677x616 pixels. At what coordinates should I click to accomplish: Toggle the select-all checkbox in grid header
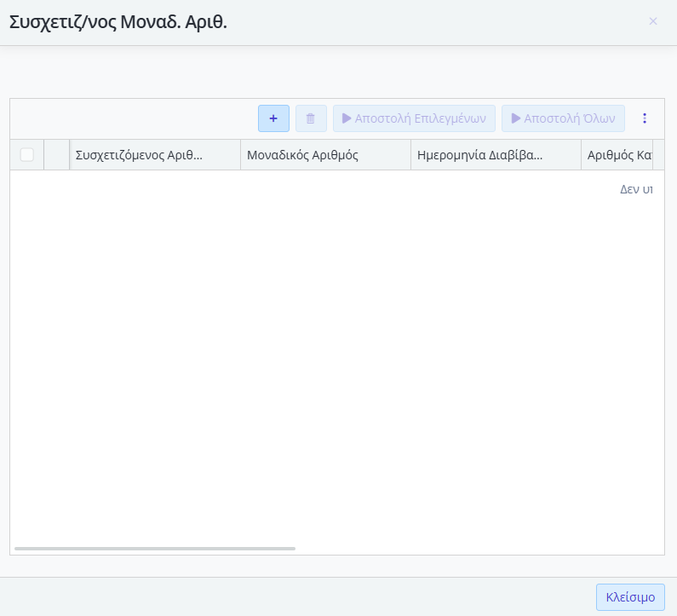tap(27, 155)
